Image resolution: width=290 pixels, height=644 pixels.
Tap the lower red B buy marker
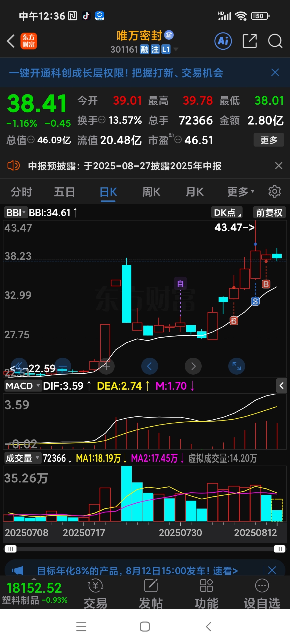coord(234,321)
